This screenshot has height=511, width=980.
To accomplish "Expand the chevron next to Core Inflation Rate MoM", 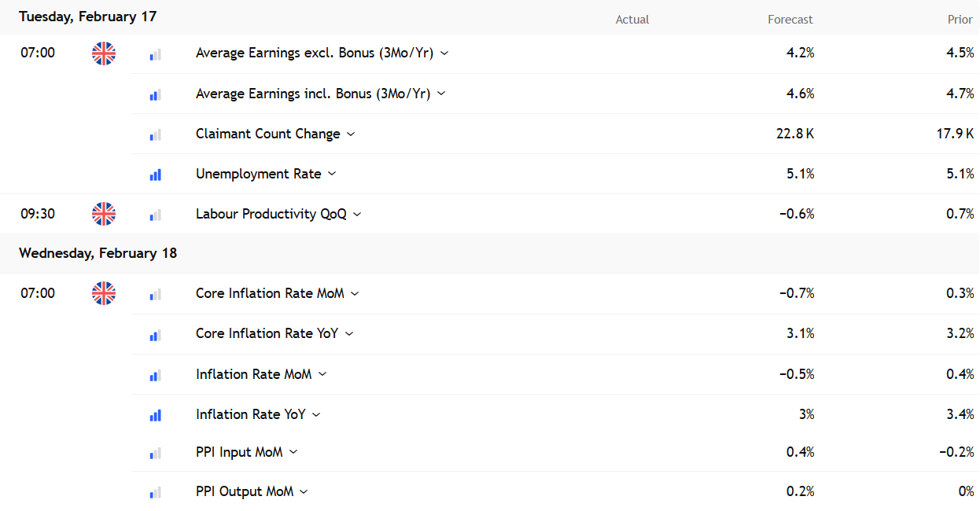I will (355, 294).
